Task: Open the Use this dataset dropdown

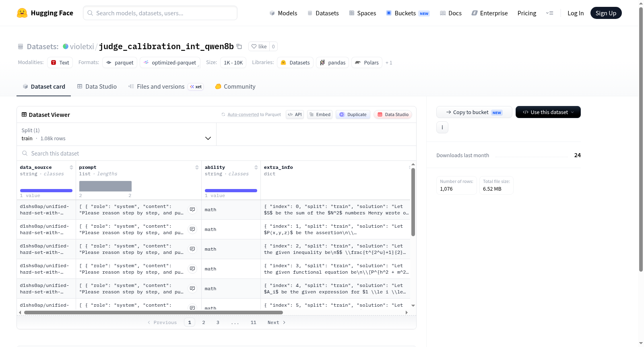Action: click(548, 112)
